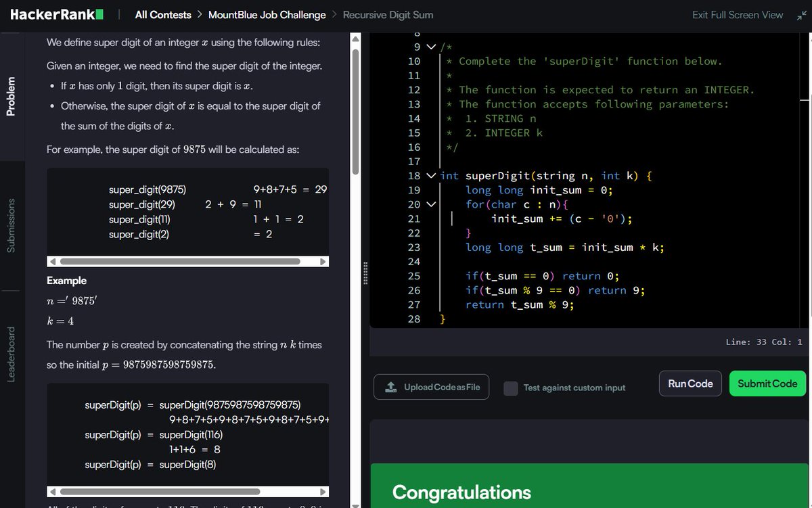Image resolution: width=812 pixels, height=508 pixels.
Task: Click comment line '1. STRING n'
Action: point(501,118)
